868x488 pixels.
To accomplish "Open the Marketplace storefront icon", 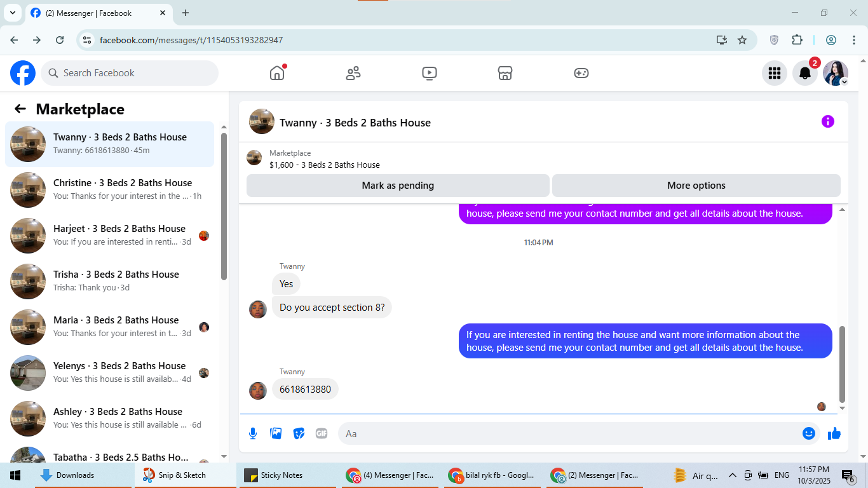I will tap(505, 73).
